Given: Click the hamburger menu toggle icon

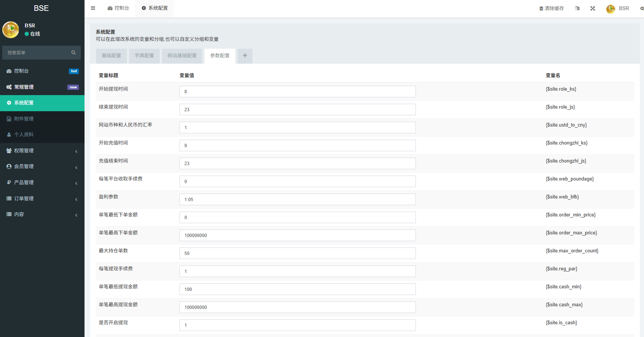Looking at the screenshot, I should click(x=93, y=8).
